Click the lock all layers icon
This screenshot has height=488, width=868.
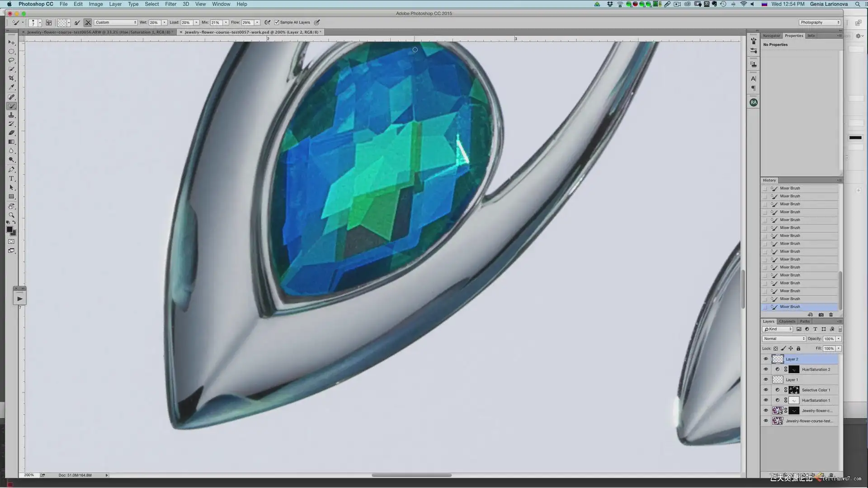(798, 348)
